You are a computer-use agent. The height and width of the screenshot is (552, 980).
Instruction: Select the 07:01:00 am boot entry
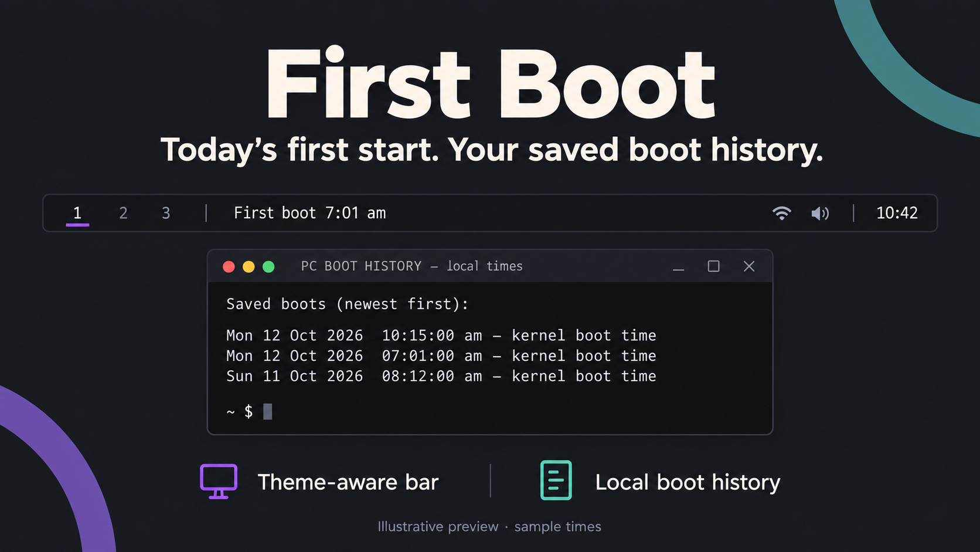441,356
